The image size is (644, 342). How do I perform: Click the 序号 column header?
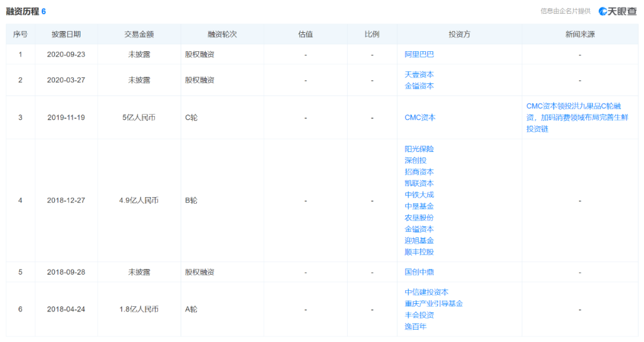tap(20, 35)
